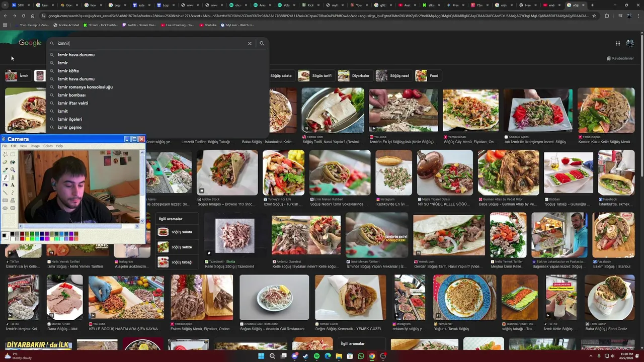644x362 pixels.
Task: Open WhatsApp from the taskbar
Action: (361, 356)
